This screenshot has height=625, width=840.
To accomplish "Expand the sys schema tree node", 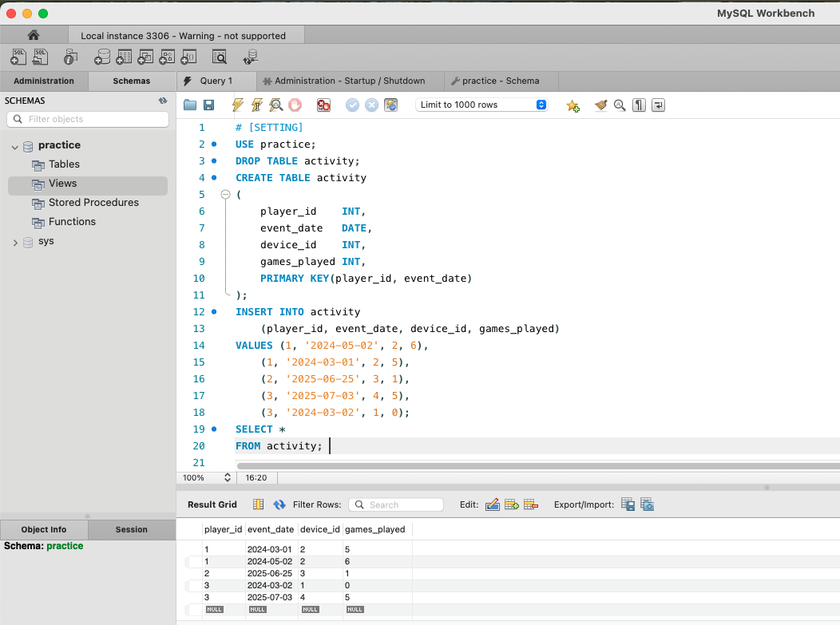I will point(15,242).
